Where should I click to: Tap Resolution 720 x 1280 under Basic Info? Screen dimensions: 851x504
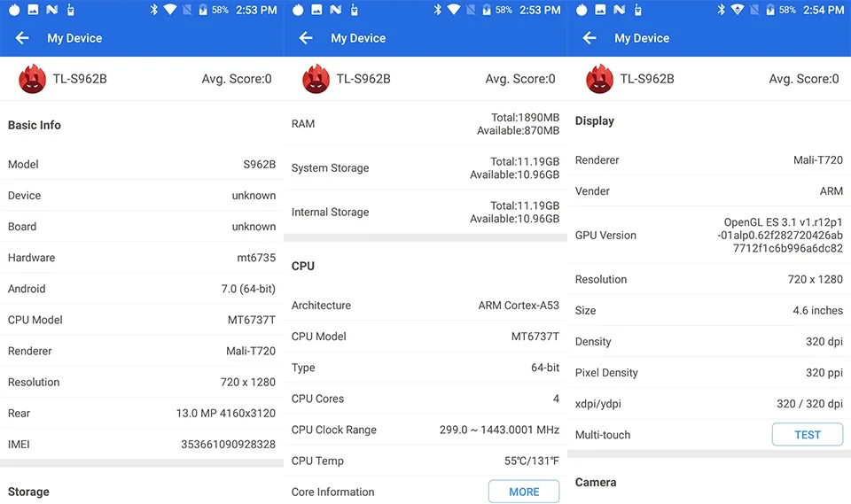pos(142,382)
